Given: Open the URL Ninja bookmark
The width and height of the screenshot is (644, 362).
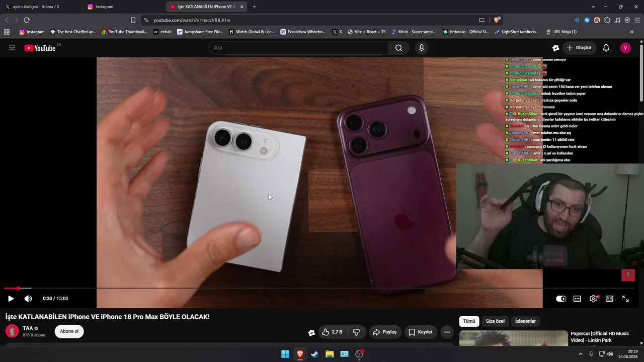Looking at the screenshot, I should pos(561,32).
